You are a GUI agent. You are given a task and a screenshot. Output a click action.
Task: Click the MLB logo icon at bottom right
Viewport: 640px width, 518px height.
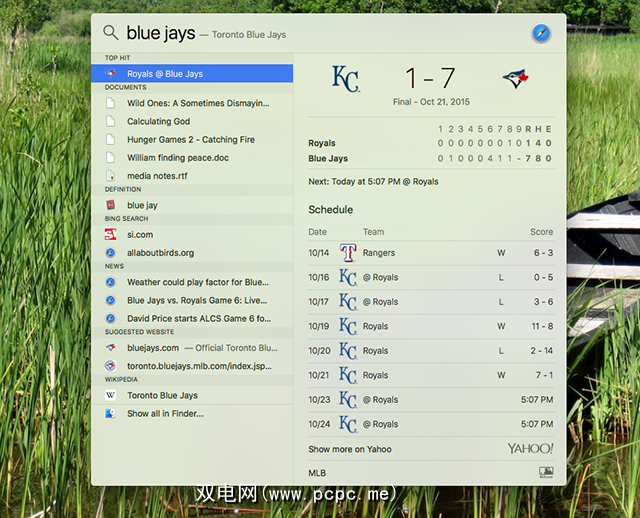(x=545, y=472)
